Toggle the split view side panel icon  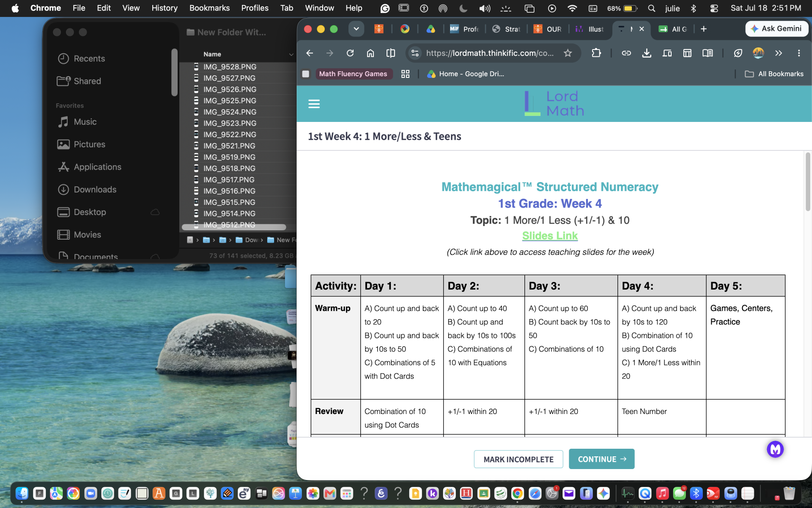pyautogui.click(x=391, y=53)
